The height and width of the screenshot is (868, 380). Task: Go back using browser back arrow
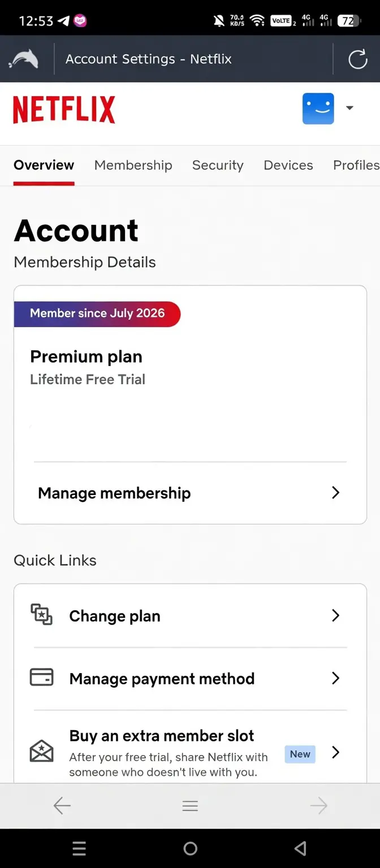62,806
